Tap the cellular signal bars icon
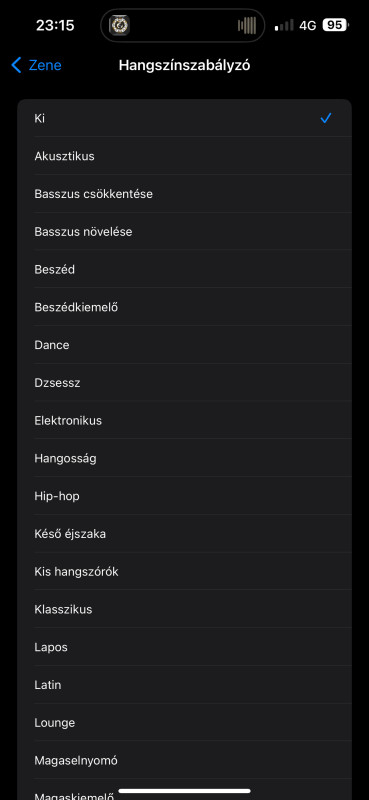 (x=284, y=26)
